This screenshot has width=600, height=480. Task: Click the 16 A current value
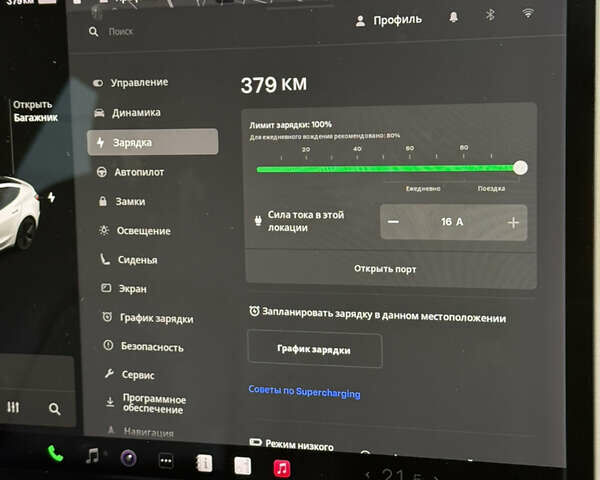click(452, 222)
